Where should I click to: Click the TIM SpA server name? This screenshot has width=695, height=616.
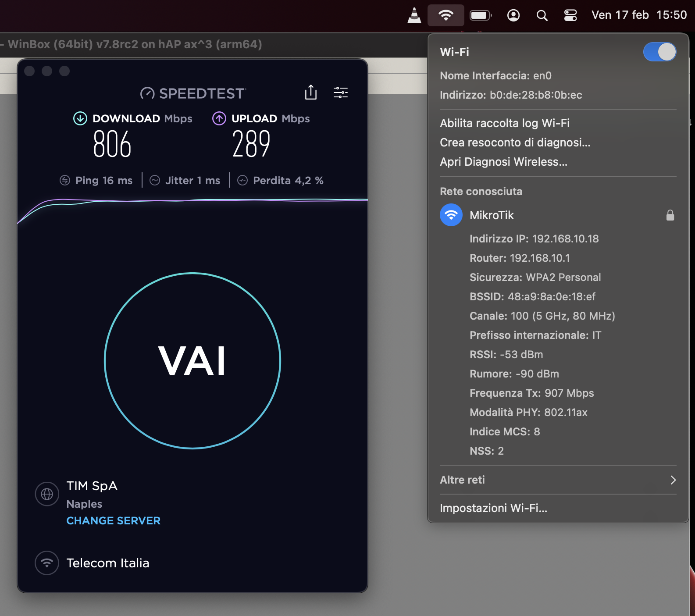[x=92, y=486]
